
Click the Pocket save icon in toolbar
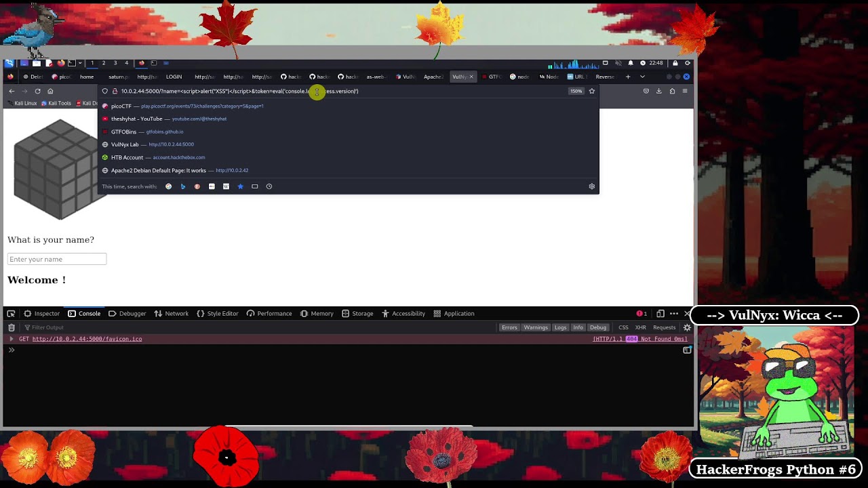[646, 91]
